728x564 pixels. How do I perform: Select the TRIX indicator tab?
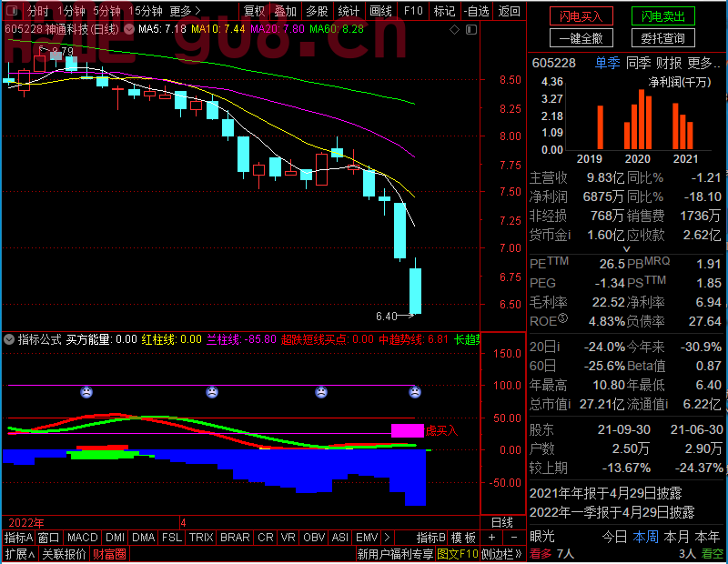201,538
